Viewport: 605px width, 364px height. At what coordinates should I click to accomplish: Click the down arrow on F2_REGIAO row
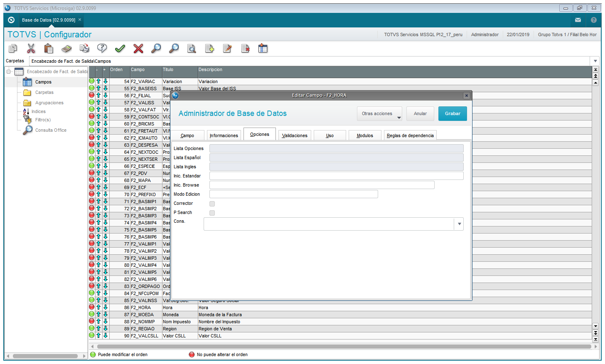point(106,329)
